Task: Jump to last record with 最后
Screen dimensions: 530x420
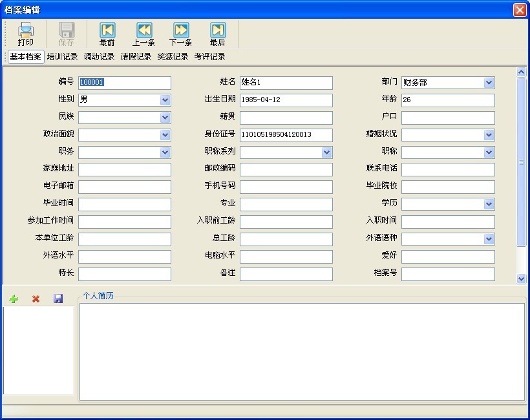Action: pos(218,34)
